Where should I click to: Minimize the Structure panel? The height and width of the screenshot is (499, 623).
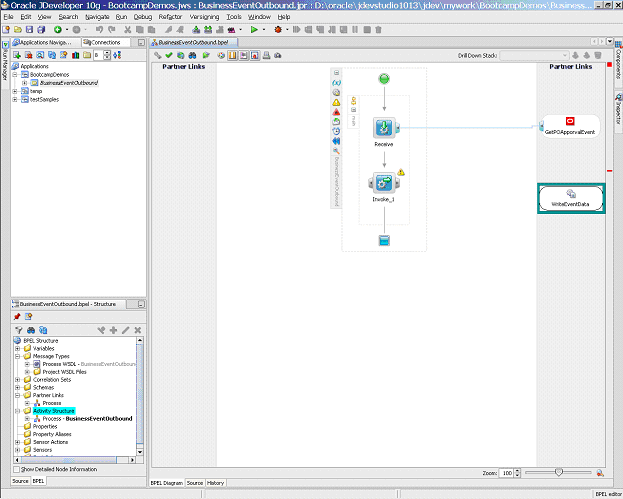pos(141,304)
